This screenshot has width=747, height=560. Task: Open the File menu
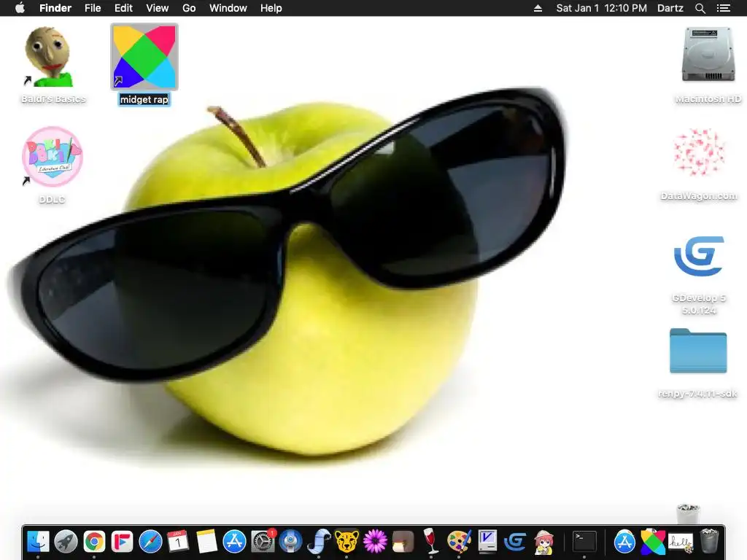93,8
